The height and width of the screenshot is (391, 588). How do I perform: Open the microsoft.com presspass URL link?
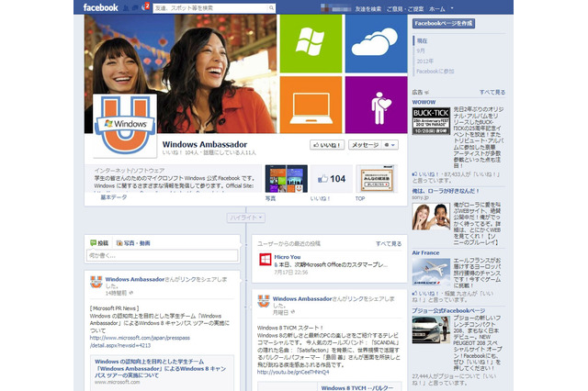pyautogui.click(x=140, y=341)
